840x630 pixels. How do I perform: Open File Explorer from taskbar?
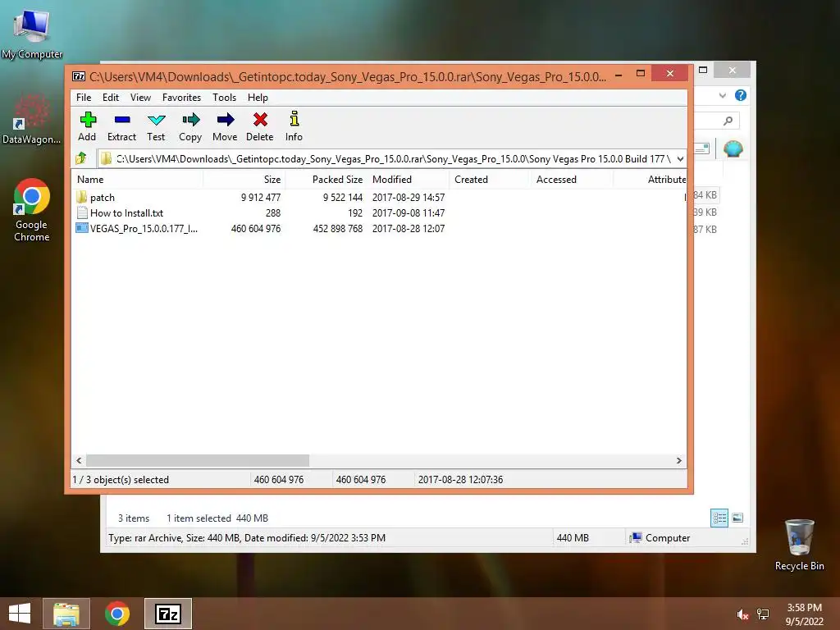coord(66,614)
